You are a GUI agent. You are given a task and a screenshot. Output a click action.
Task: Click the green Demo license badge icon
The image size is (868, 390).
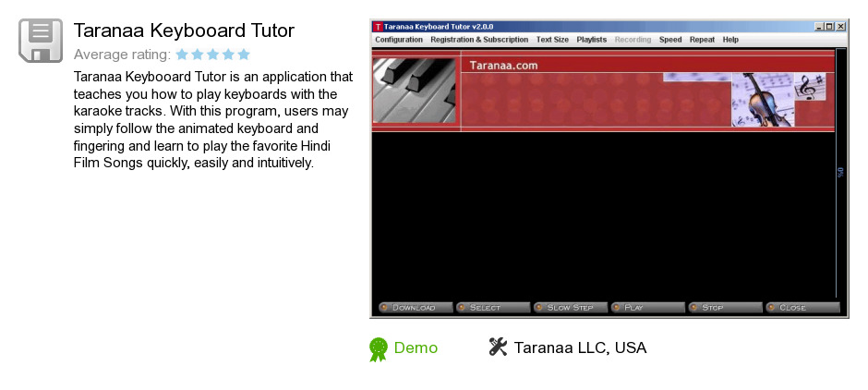pyautogui.click(x=378, y=349)
